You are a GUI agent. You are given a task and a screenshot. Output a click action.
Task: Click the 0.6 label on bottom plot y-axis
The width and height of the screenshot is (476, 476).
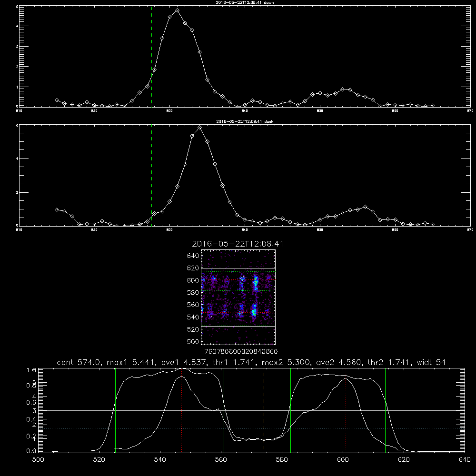pos(31,402)
